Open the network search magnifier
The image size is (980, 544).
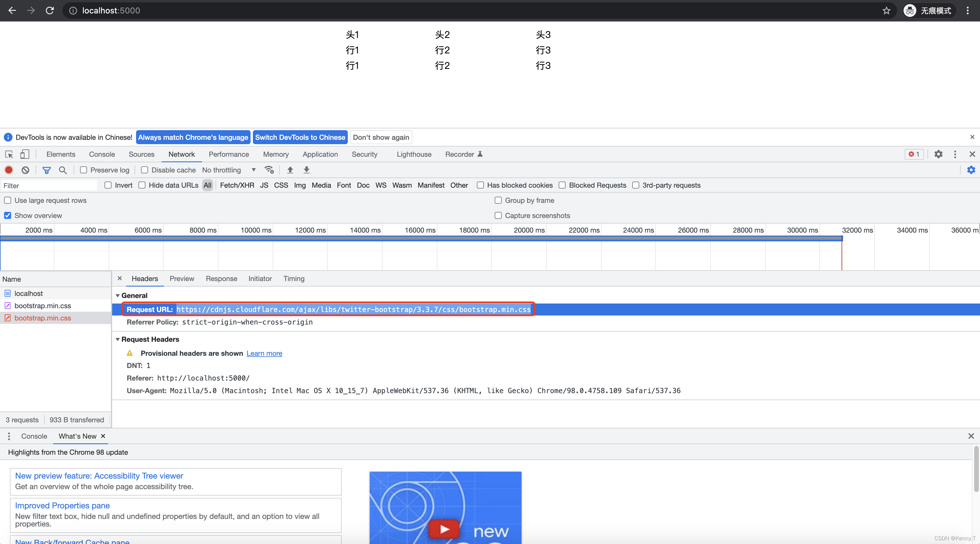point(63,170)
